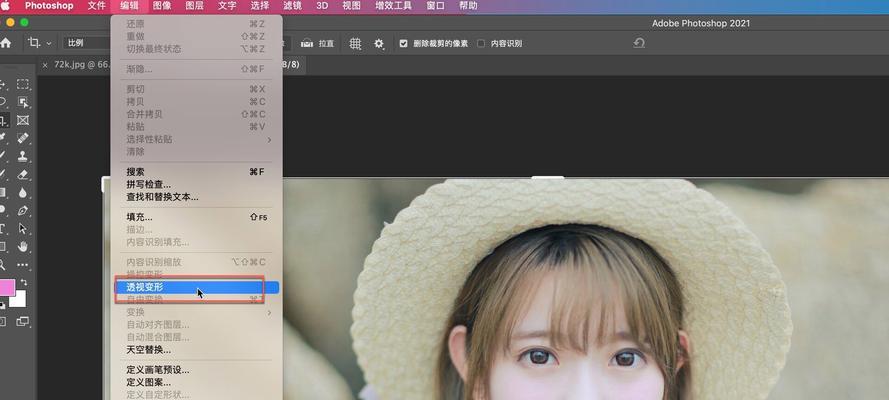Click the straighten (拉直) level icon

(307, 43)
